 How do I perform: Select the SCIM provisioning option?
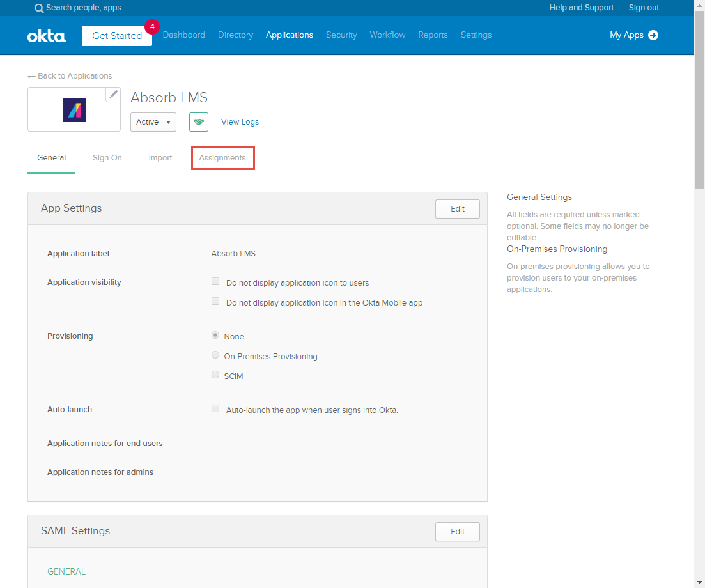215,375
